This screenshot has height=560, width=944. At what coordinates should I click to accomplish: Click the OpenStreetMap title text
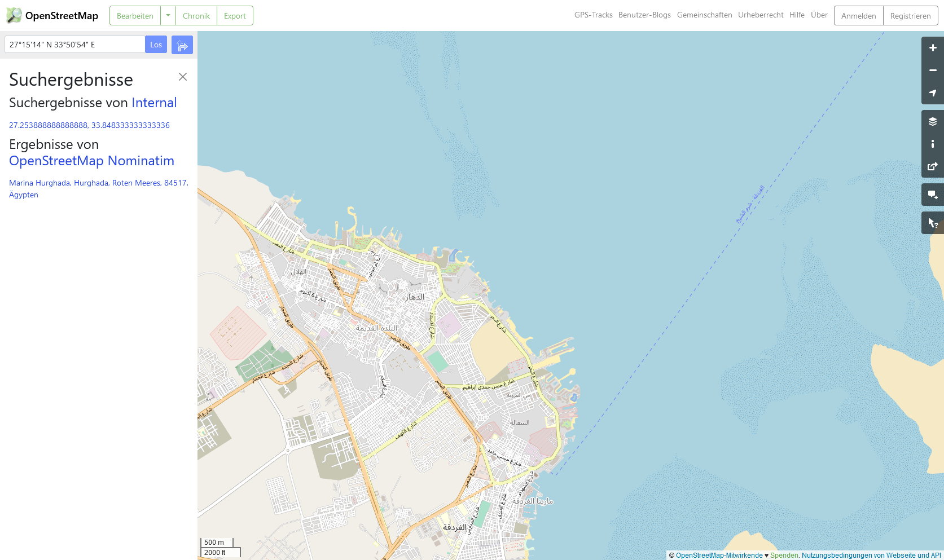click(x=62, y=16)
